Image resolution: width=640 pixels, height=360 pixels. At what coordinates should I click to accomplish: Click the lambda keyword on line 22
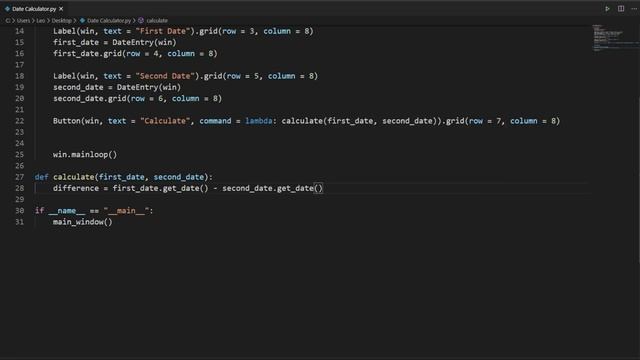[x=258, y=121]
